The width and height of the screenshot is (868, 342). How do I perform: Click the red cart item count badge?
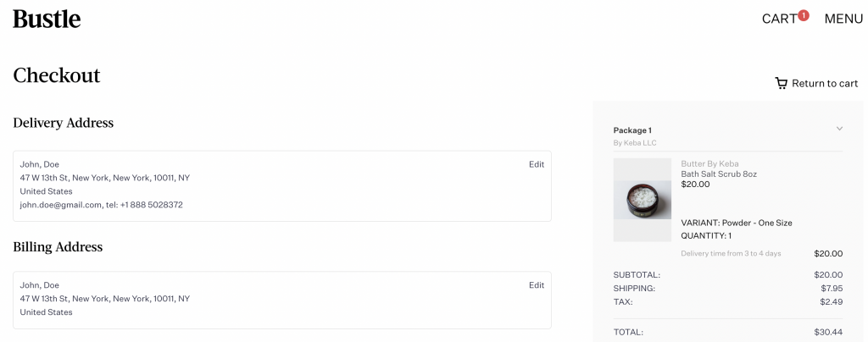(x=804, y=15)
